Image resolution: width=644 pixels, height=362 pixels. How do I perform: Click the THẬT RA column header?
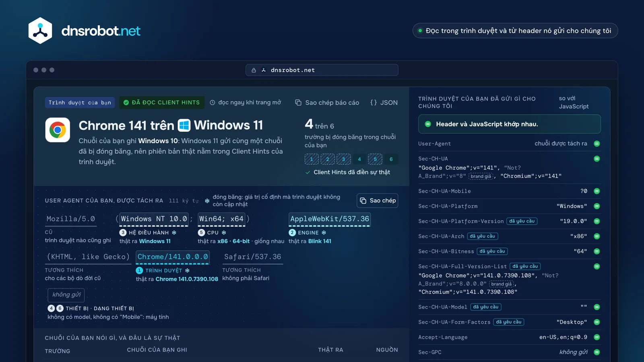tap(330, 350)
